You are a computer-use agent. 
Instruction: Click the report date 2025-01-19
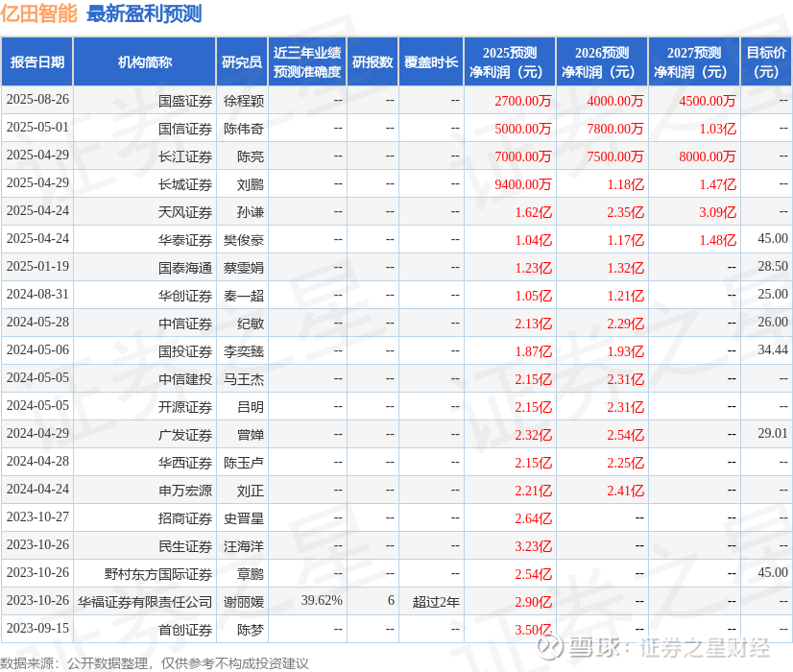coord(37,266)
